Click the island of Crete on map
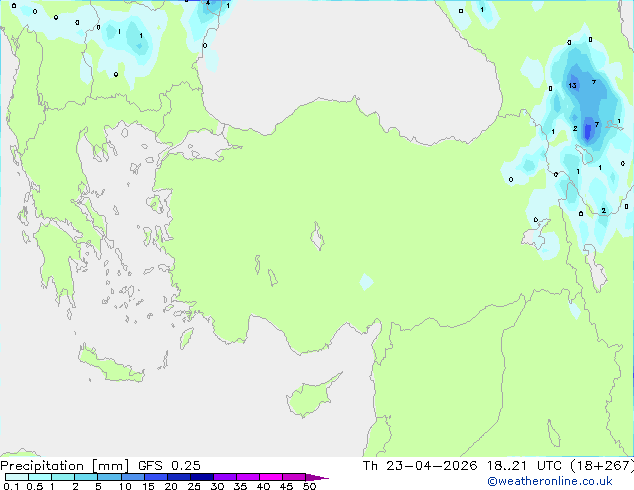The width and height of the screenshot is (634, 490). (x=110, y=365)
